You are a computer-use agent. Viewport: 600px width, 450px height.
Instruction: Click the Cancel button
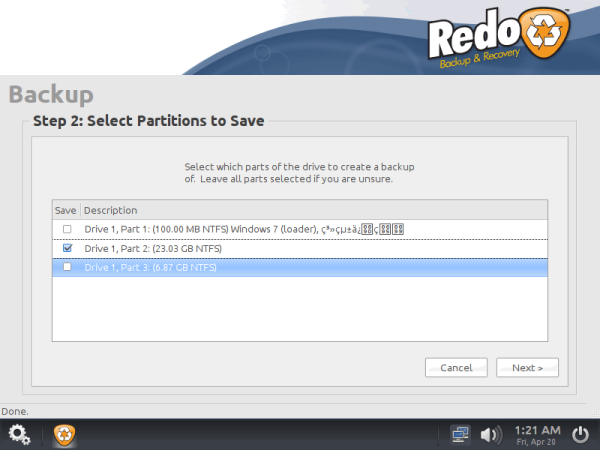456,368
